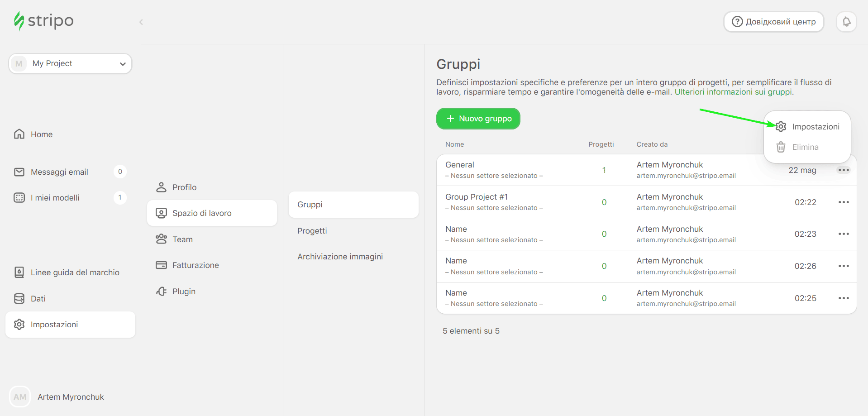Collapse the sidebar with the chevron arrow
This screenshot has width=868, height=416.
(x=141, y=22)
